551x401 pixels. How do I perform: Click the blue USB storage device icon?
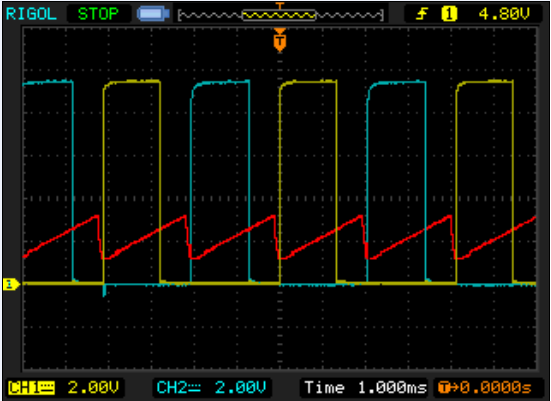point(153,14)
